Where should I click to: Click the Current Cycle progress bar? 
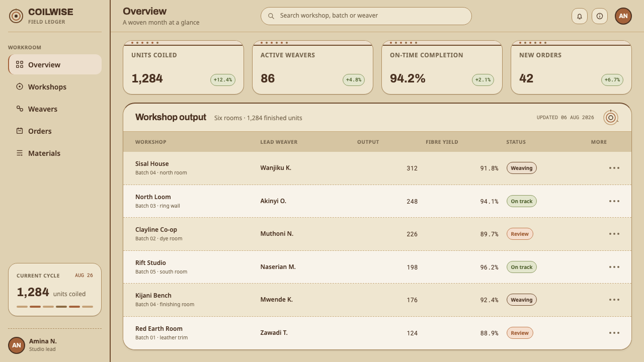click(x=55, y=306)
